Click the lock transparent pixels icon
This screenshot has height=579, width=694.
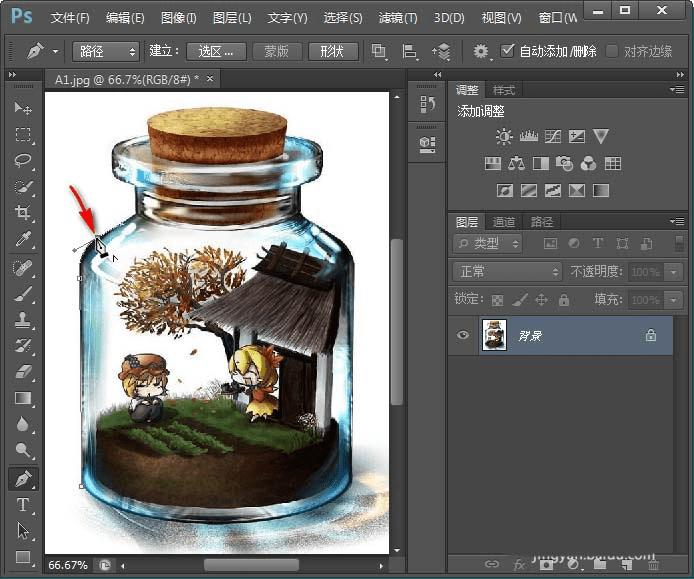[497, 299]
